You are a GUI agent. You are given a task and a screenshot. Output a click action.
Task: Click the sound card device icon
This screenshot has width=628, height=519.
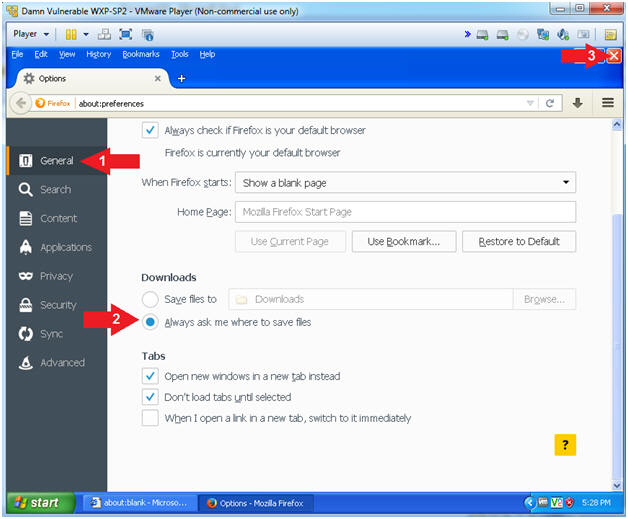click(x=563, y=34)
